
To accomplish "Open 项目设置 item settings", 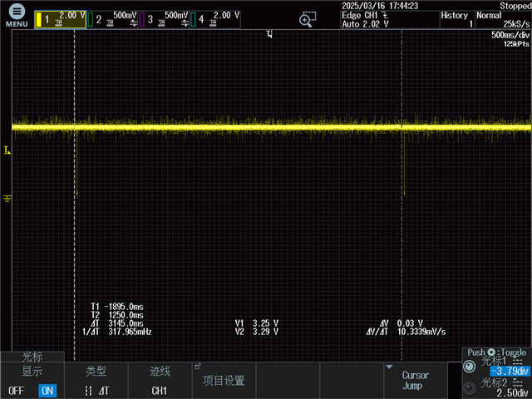I will click(x=224, y=381).
